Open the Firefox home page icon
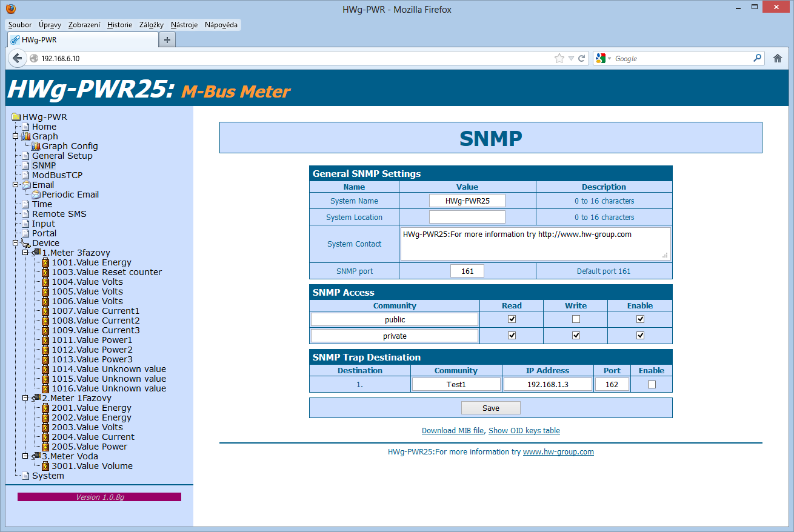Screen dimensions: 794x532 pos(778,59)
